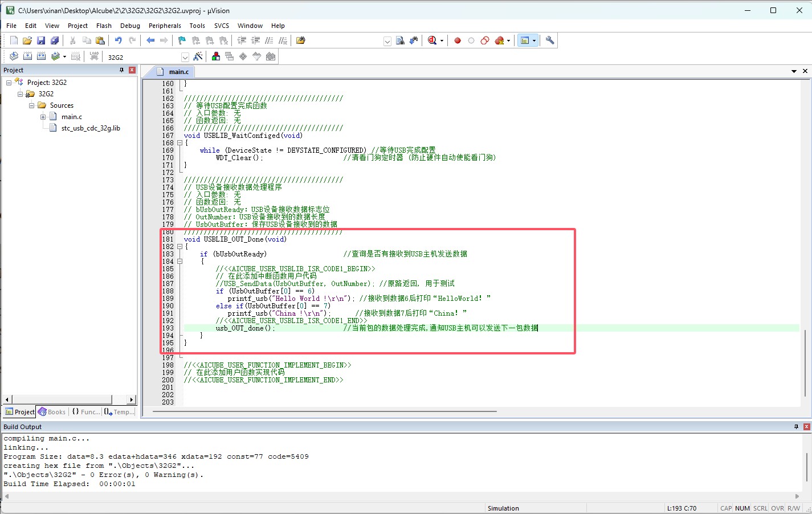Collapse code fold at line 182

point(179,247)
